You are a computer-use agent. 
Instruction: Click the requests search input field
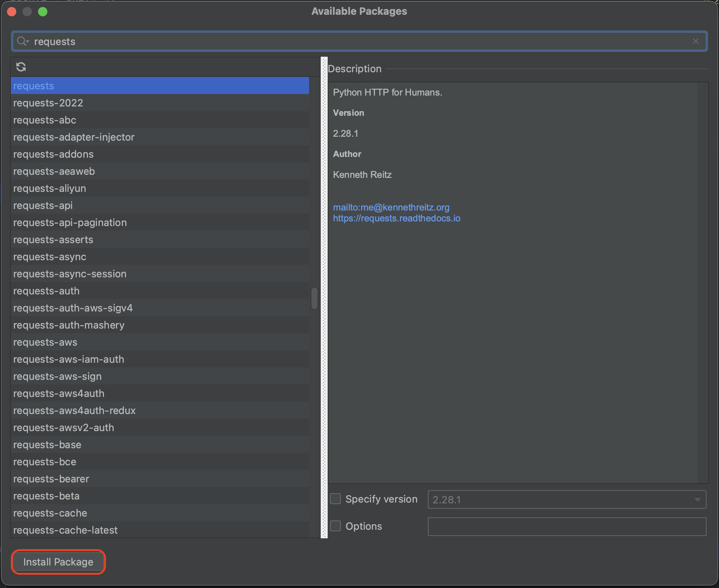coord(359,41)
